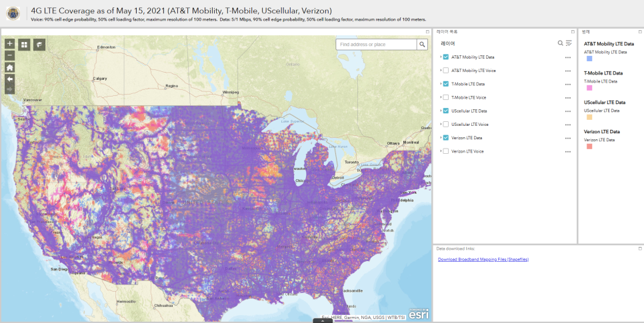Viewport: 644px width, 323px height.
Task: Open the graduation cap widget
Action: click(39, 45)
